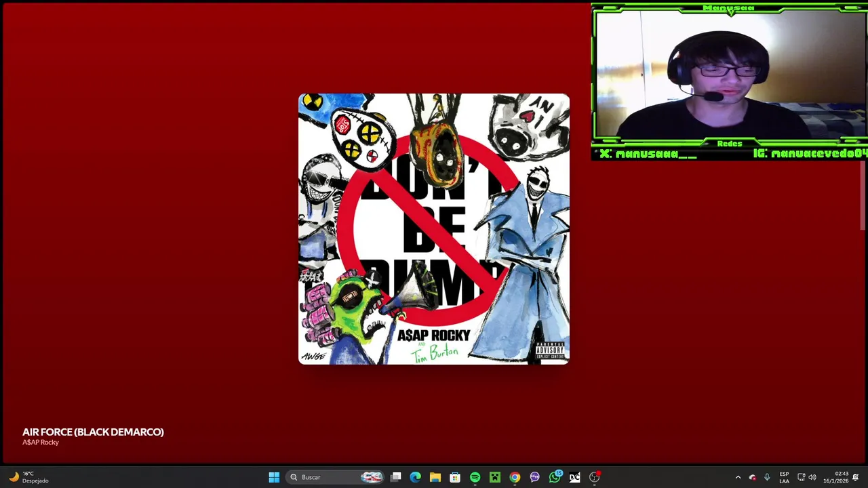
Task: Open Task View from the taskbar
Action: tap(396, 477)
